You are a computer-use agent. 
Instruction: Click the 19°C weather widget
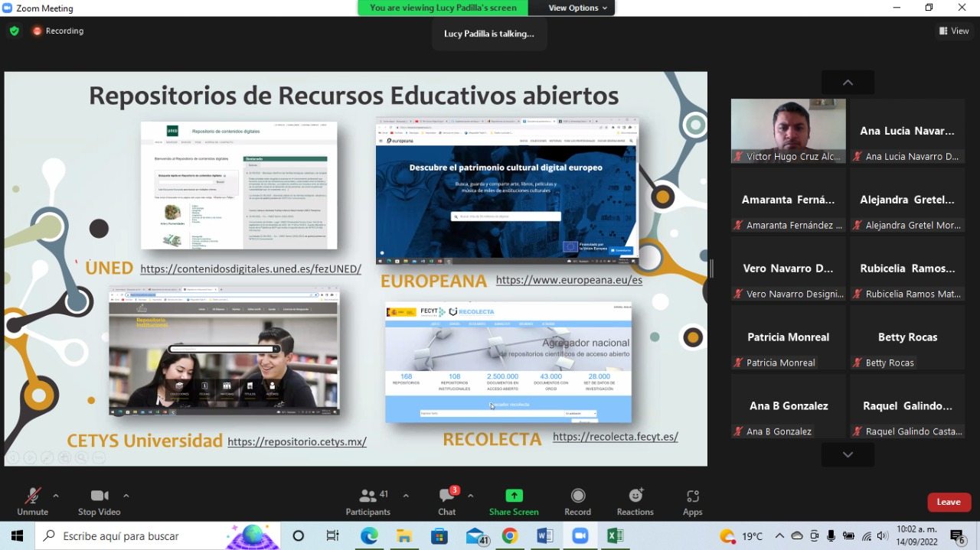click(x=742, y=536)
